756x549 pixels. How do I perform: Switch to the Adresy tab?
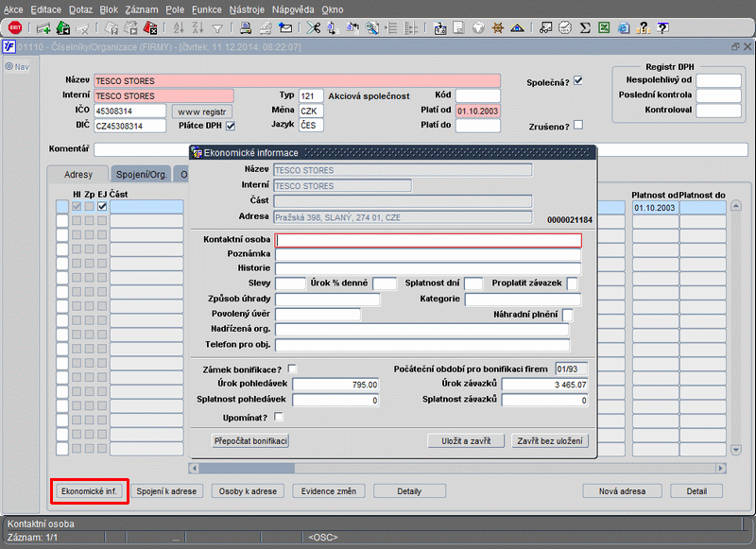point(78,175)
